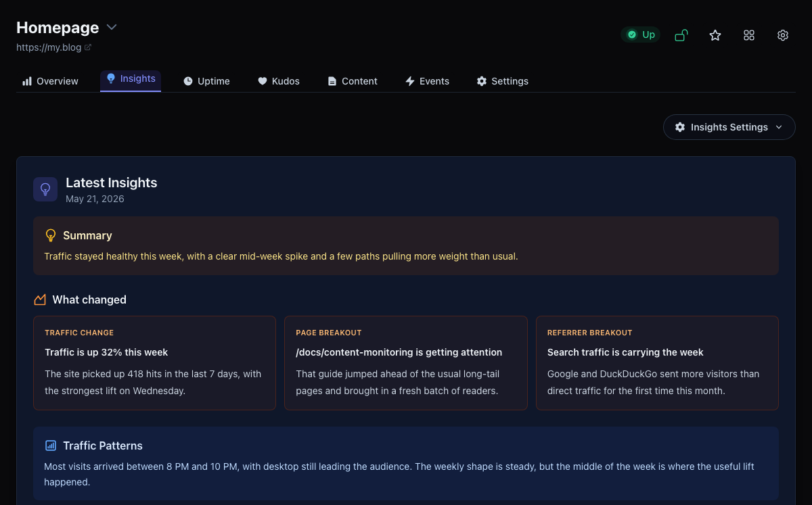Screen dimensions: 812x505
Task: Open the Search traffic referrer card
Action: pos(657,363)
